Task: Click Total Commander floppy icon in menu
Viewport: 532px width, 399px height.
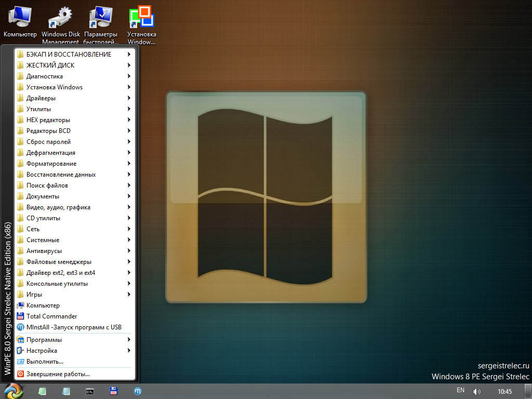Action: pos(20,316)
